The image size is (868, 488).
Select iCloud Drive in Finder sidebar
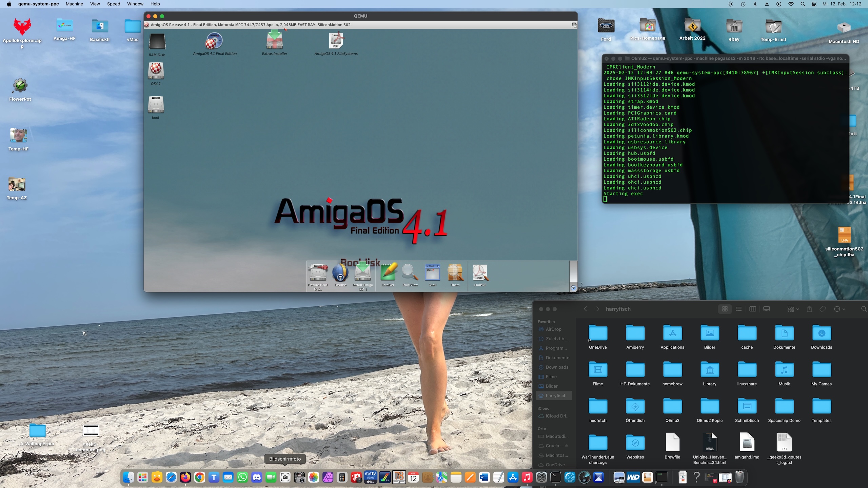[x=553, y=416]
